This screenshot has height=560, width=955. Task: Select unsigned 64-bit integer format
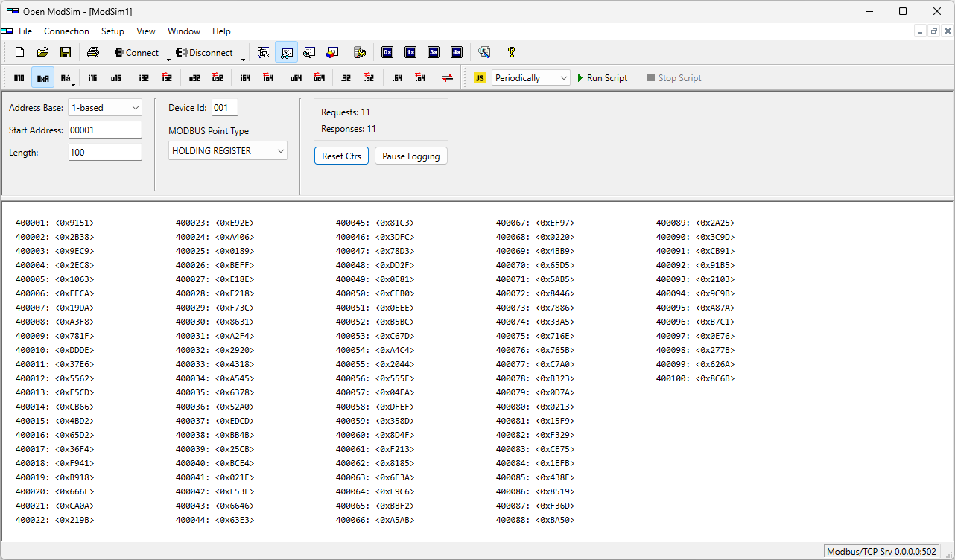click(294, 77)
